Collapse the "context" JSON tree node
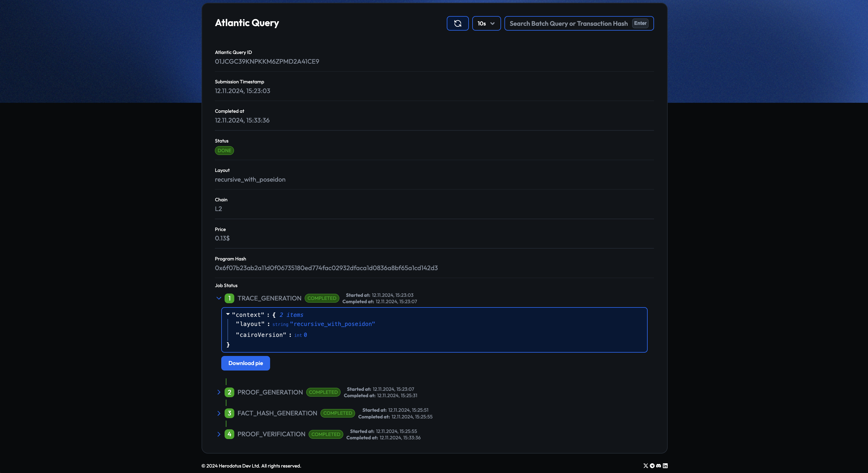Screen dimensions: 868x473 (228, 314)
